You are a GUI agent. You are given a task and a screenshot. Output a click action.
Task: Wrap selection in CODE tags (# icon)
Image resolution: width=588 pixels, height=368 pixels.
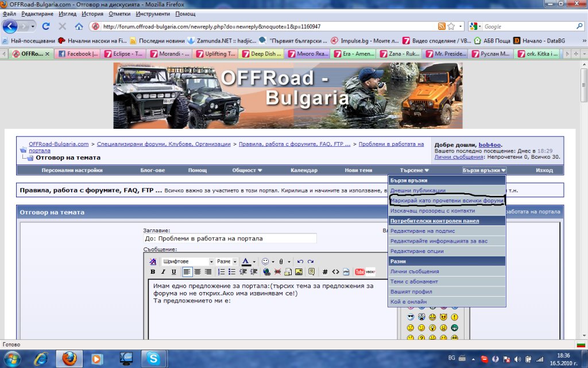point(325,272)
